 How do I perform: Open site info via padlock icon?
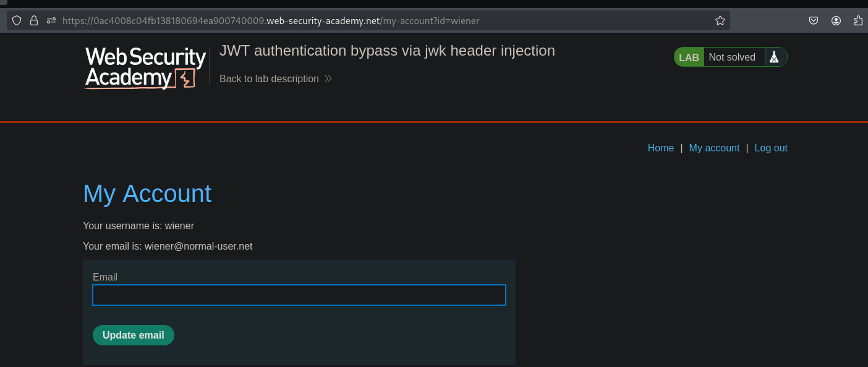[x=34, y=20]
